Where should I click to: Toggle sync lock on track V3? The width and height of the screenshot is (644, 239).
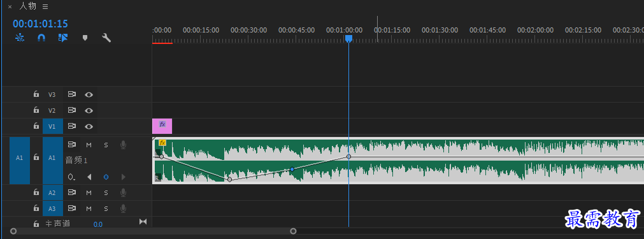click(72, 94)
